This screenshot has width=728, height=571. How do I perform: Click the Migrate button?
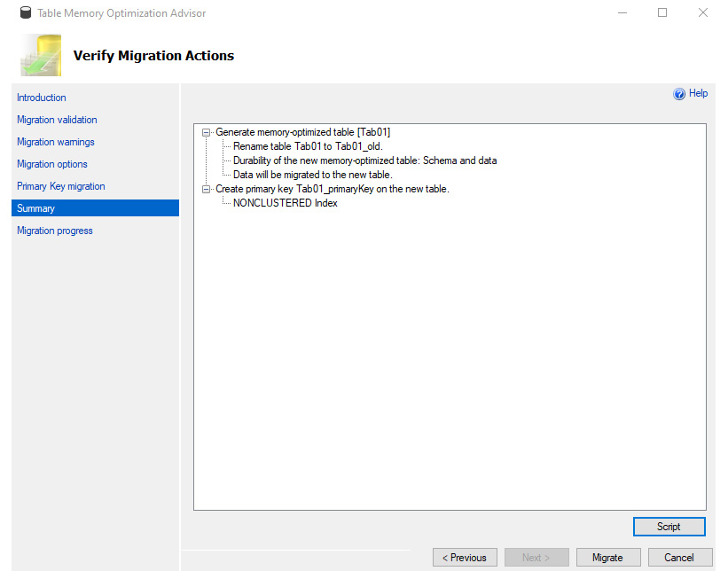608,557
